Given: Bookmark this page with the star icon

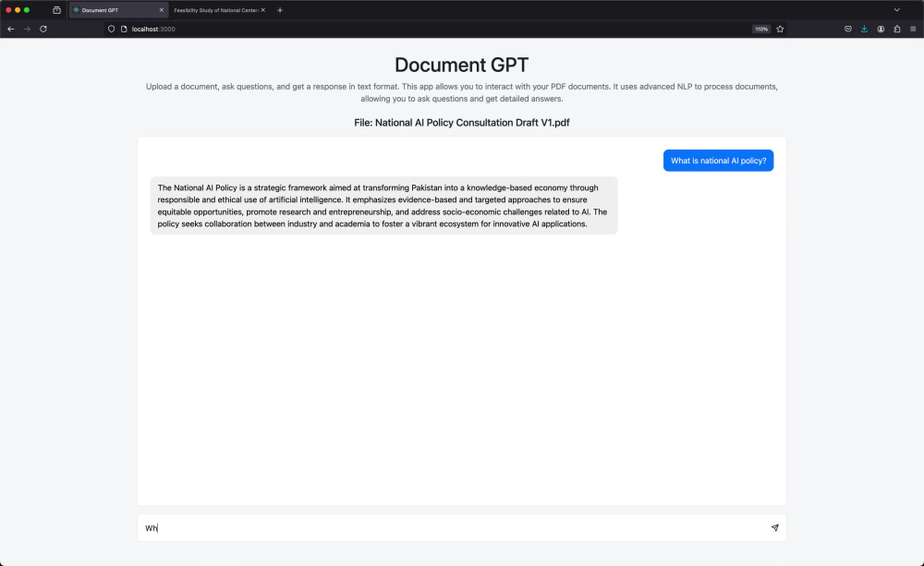Looking at the screenshot, I should point(780,29).
